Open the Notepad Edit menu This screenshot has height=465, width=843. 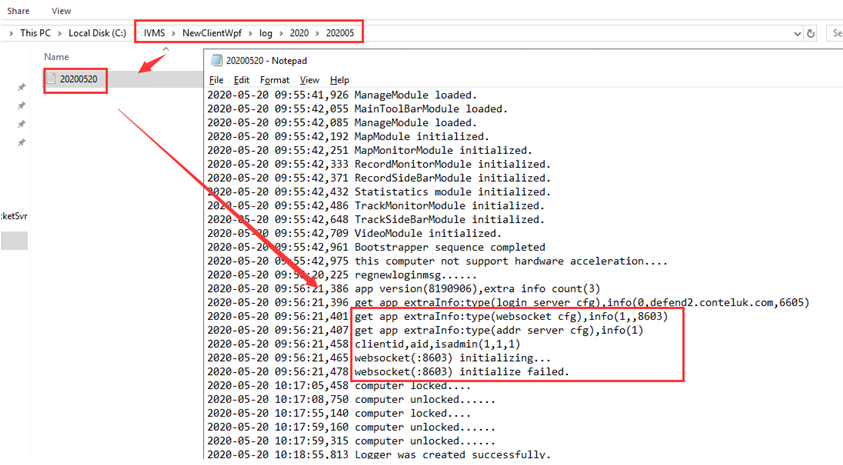(241, 80)
